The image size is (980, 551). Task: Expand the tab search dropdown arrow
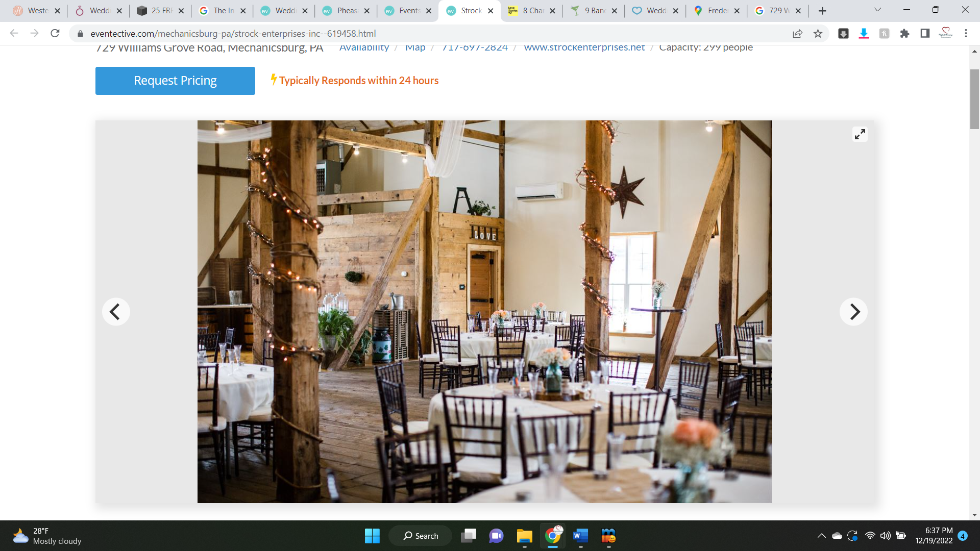tap(877, 10)
